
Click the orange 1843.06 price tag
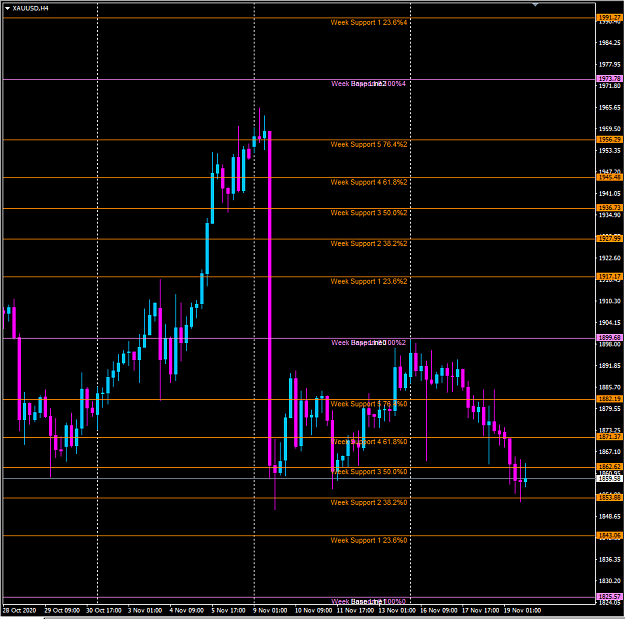609,536
